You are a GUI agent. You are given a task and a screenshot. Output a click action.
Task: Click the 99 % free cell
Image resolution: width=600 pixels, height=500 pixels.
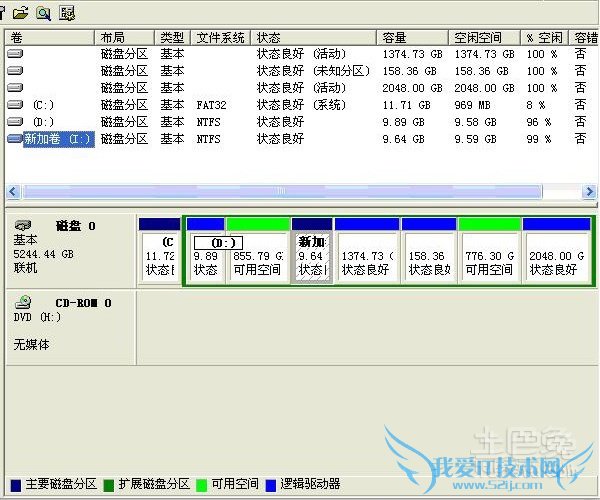tap(539, 139)
